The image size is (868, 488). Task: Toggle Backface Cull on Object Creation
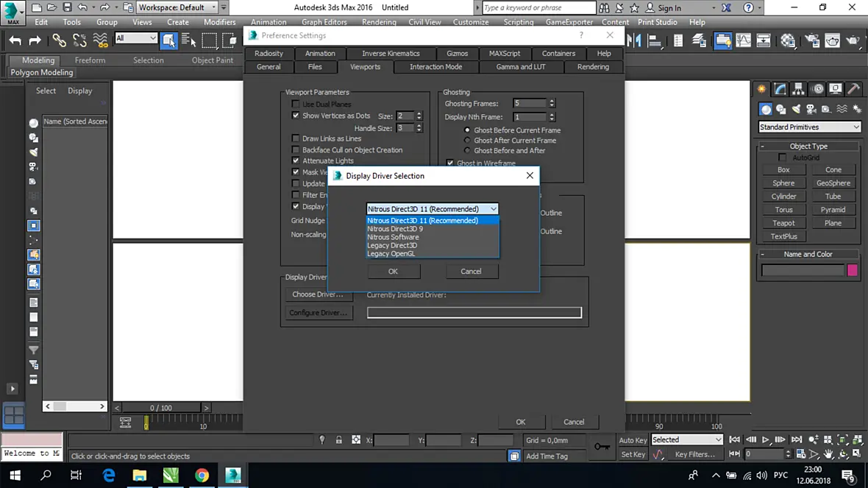(x=296, y=149)
